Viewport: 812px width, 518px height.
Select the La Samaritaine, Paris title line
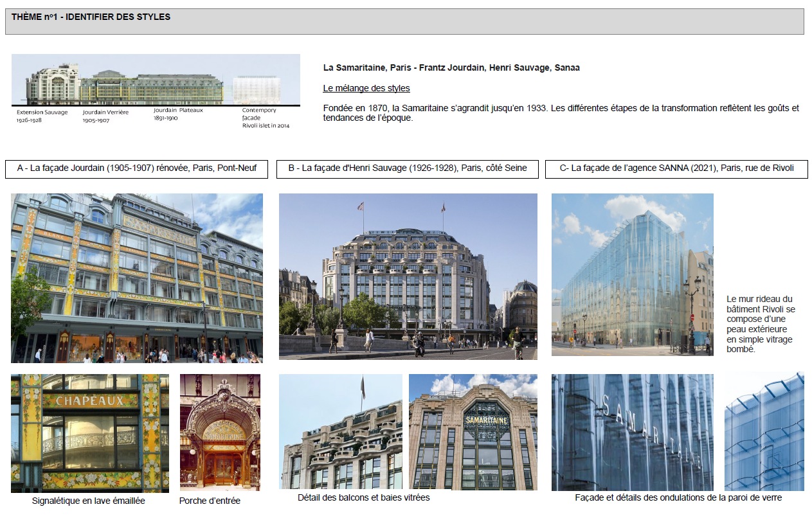[451, 67]
